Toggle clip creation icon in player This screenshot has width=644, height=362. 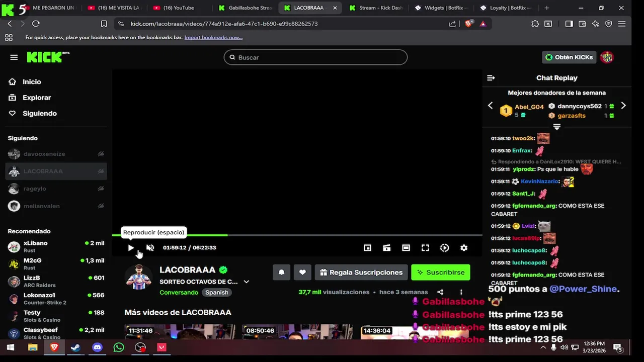point(386,248)
